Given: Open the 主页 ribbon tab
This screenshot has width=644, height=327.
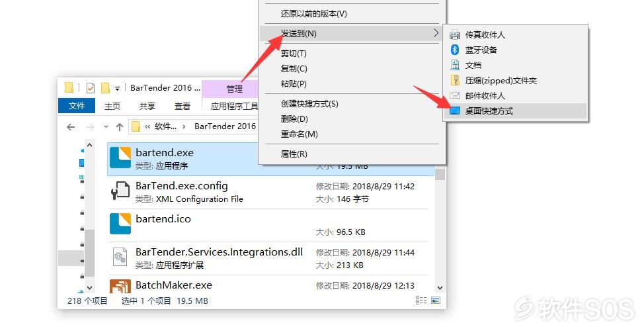Looking at the screenshot, I should pyautogui.click(x=112, y=106).
